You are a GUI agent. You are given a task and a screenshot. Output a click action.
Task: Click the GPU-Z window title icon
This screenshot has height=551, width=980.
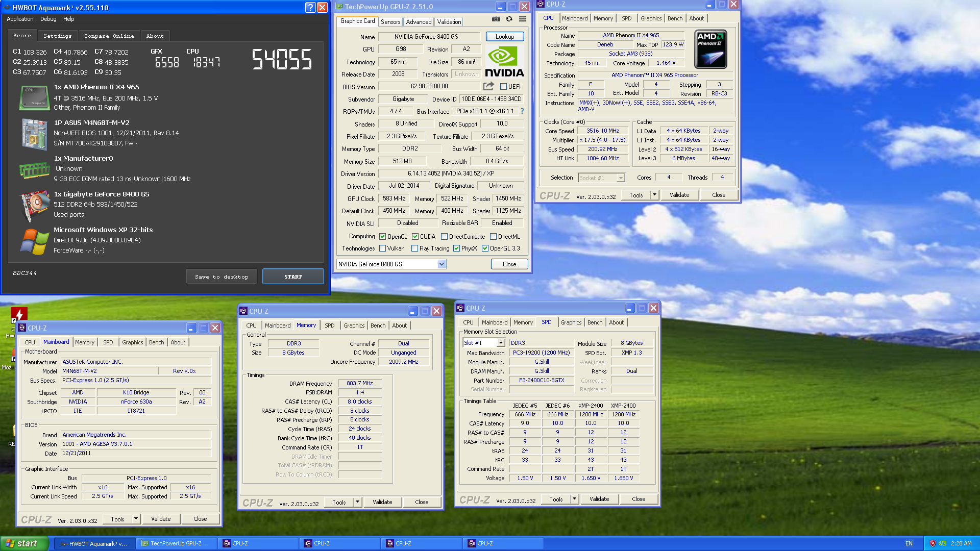[339, 7]
